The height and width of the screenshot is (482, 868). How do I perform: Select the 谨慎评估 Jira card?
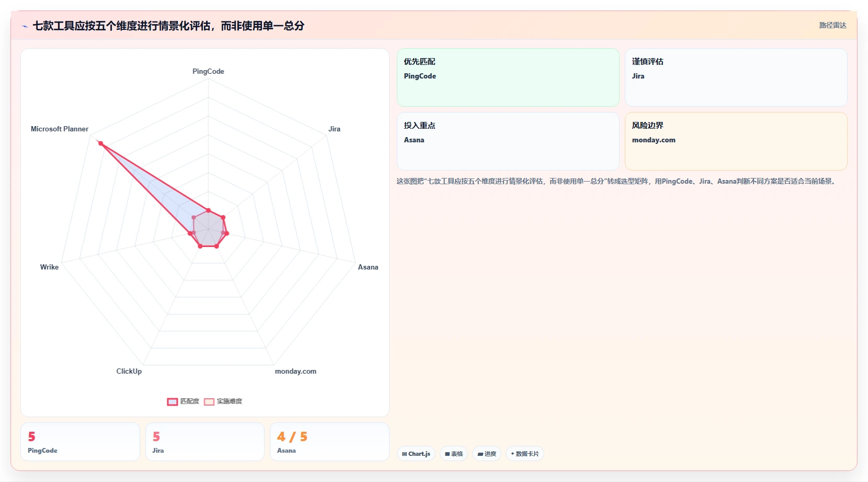click(x=736, y=77)
